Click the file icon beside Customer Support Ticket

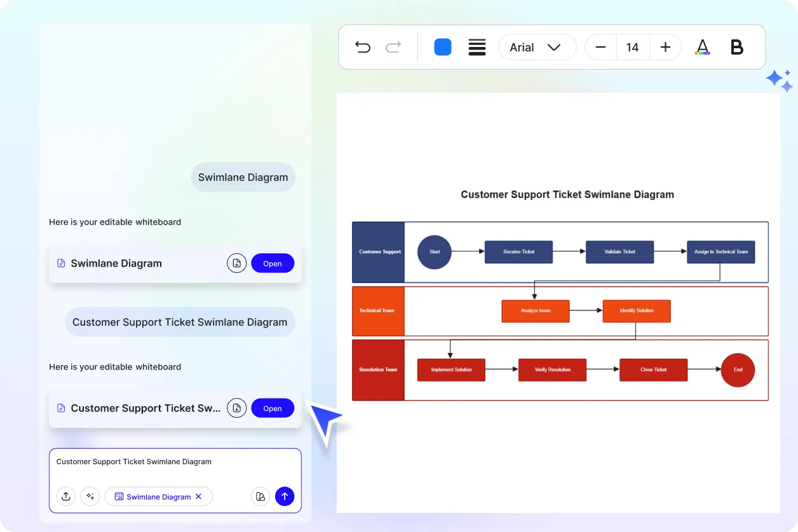coord(62,408)
